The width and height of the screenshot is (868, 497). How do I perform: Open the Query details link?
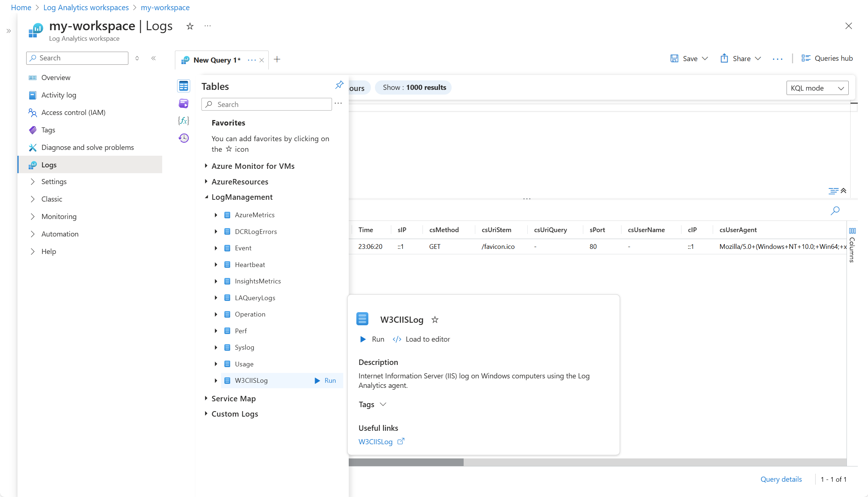click(x=781, y=479)
